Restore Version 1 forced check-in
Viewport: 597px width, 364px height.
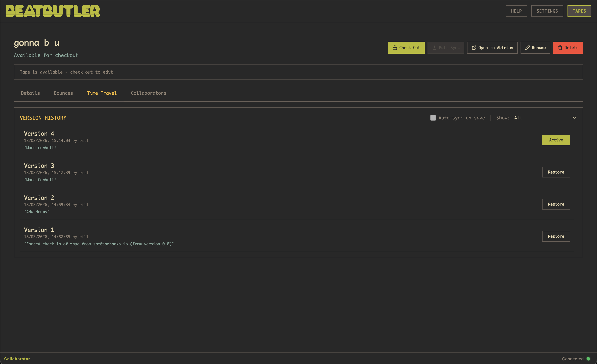tap(556, 236)
